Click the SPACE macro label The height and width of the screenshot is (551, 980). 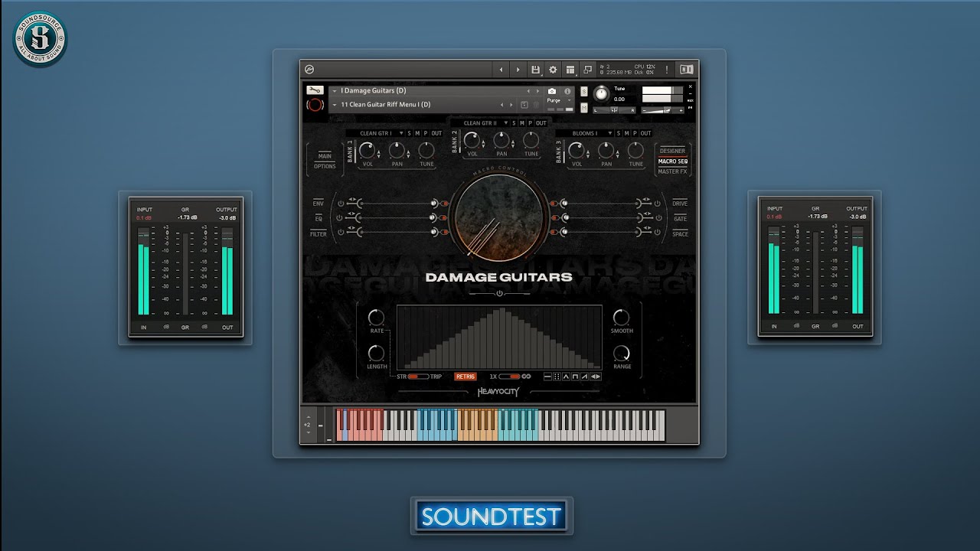pos(680,233)
